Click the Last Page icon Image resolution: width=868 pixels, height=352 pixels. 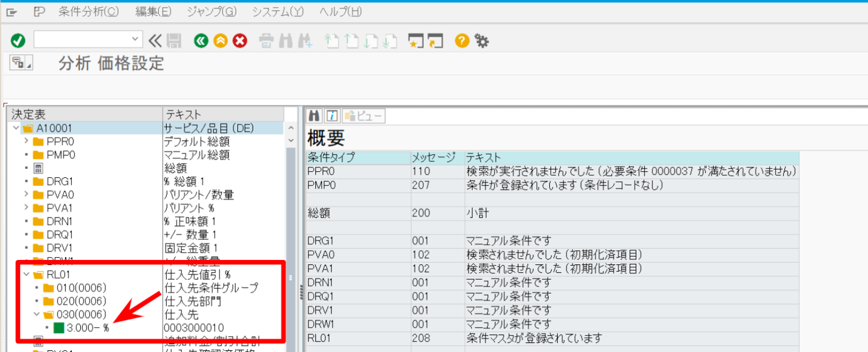pyautogui.click(x=390, y=41)
